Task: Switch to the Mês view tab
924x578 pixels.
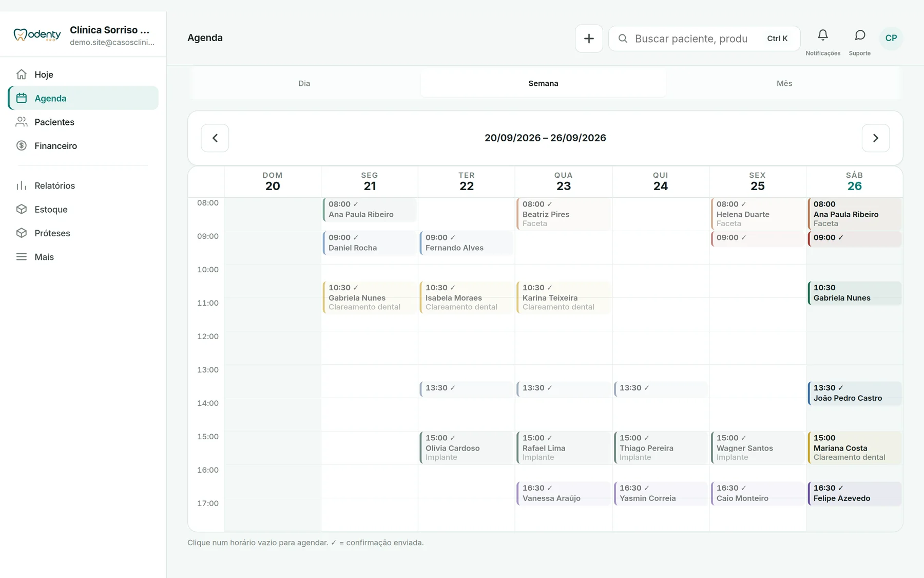Action: pyautogui.click(x=784, y=83)
